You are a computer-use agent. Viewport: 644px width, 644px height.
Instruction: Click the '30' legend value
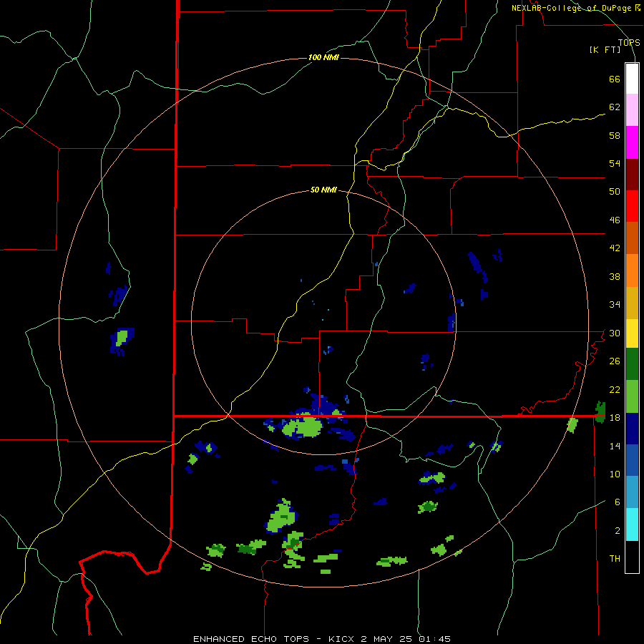(x=615, y=333)
